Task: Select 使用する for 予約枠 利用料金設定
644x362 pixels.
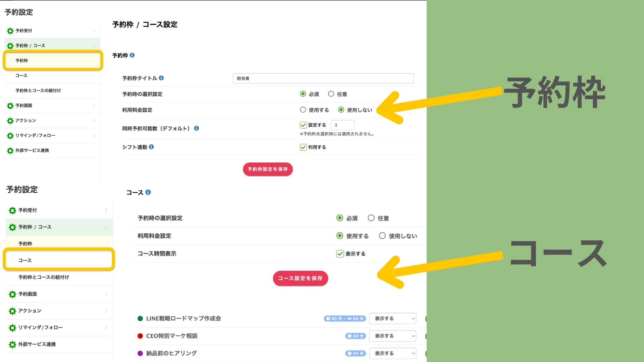Action: pos(303,110)
